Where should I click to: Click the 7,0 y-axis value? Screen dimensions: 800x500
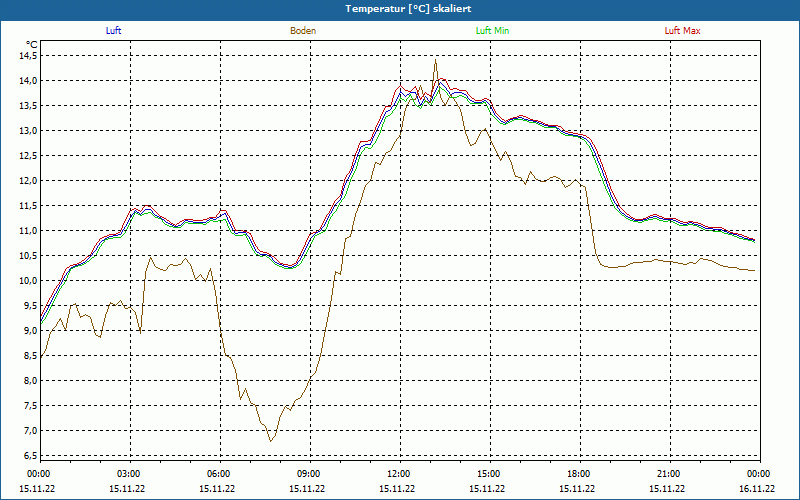coord(30,431)
